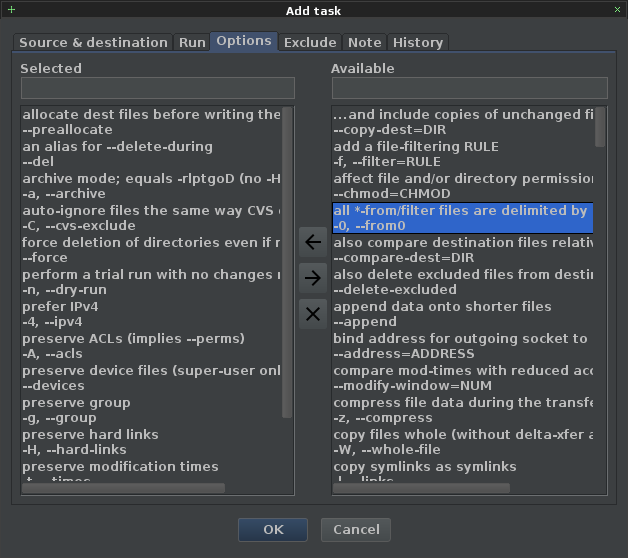This screenshot has height=558, width=628.
Task: Select '-f, --filter=RULE' option
Action: [x=463, y=154]
